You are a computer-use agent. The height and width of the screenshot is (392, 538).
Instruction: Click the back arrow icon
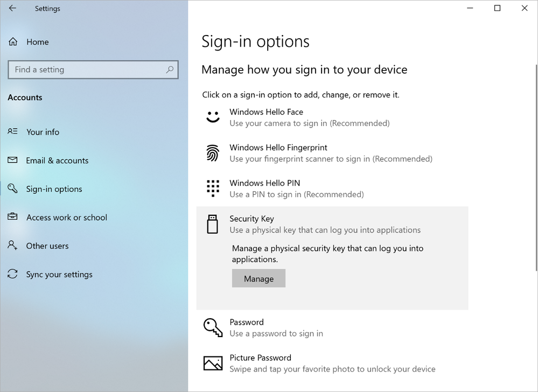12,8
